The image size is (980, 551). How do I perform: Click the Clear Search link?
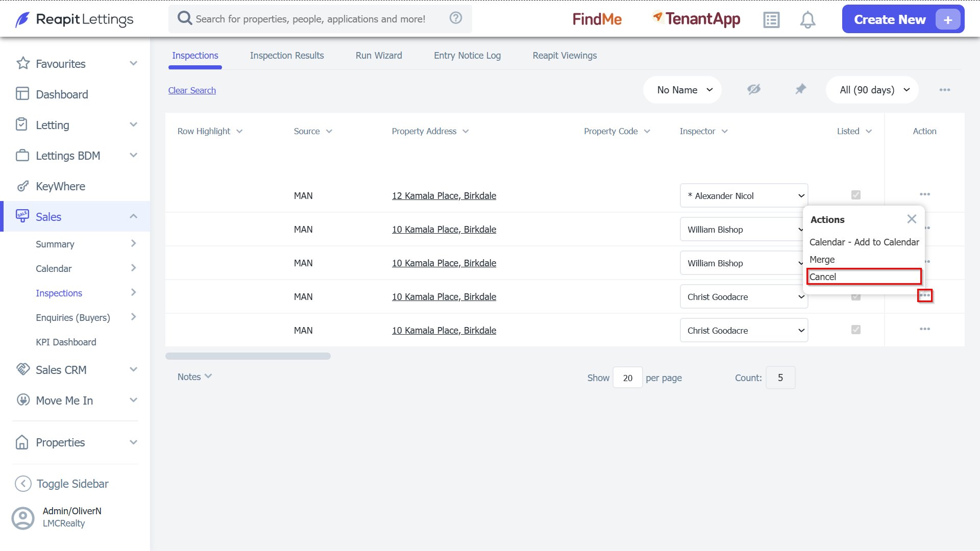pos(192,90)
